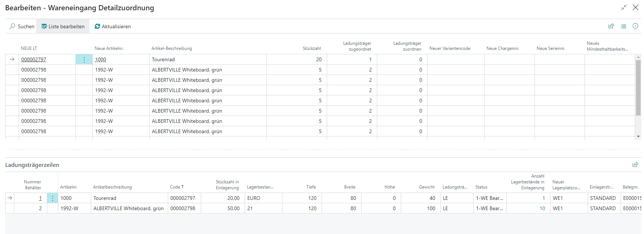
Task: Collapse the dialog with shrink arrows icon
Action: tap(624, 8)
